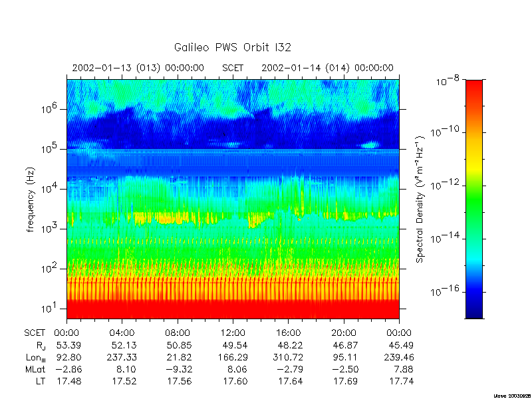
Task: Click the LT value '17.48'
Action: click(69, 381)
